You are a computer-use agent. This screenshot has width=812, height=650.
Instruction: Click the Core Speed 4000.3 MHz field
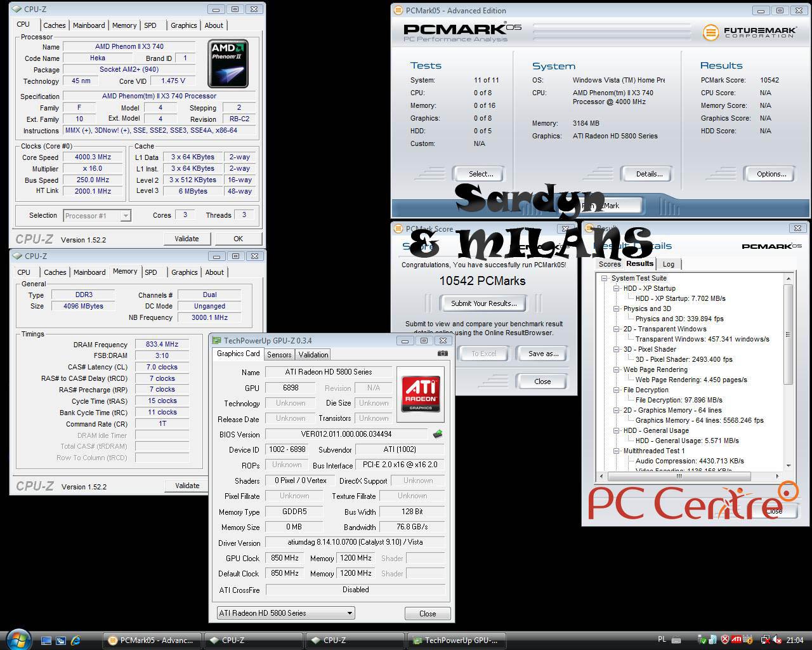click(93, 157)
